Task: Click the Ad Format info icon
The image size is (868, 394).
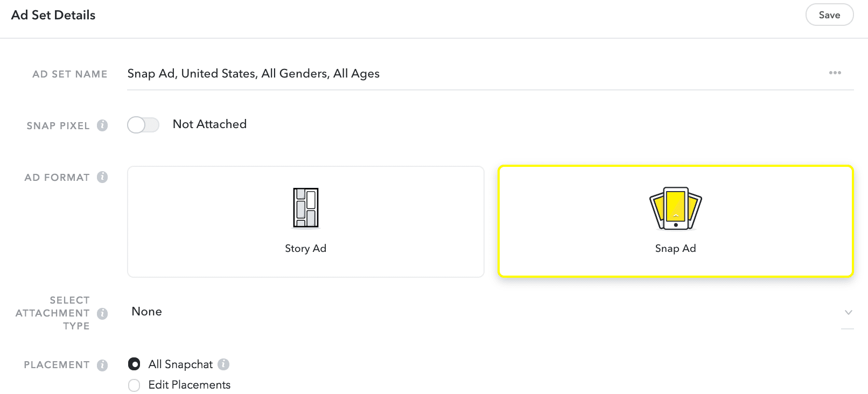Action: [x=102, y=177]
